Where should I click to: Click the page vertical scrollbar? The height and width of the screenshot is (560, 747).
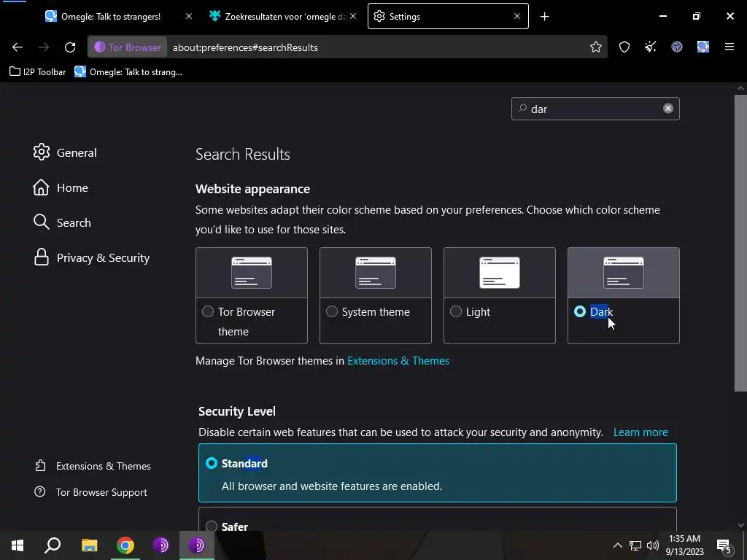click(x=740, y=243)
